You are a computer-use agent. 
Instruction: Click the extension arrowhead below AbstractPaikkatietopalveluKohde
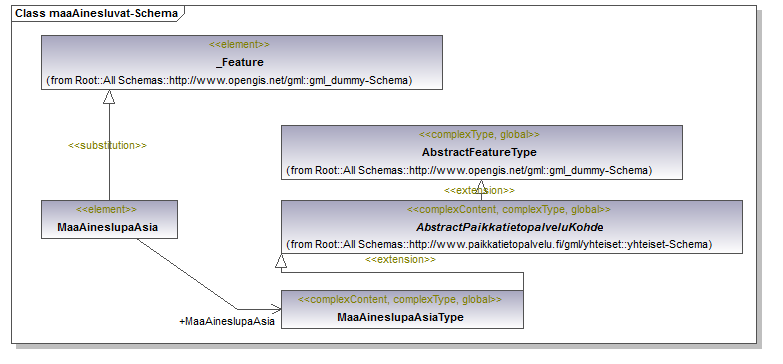[x=281, y=260]
